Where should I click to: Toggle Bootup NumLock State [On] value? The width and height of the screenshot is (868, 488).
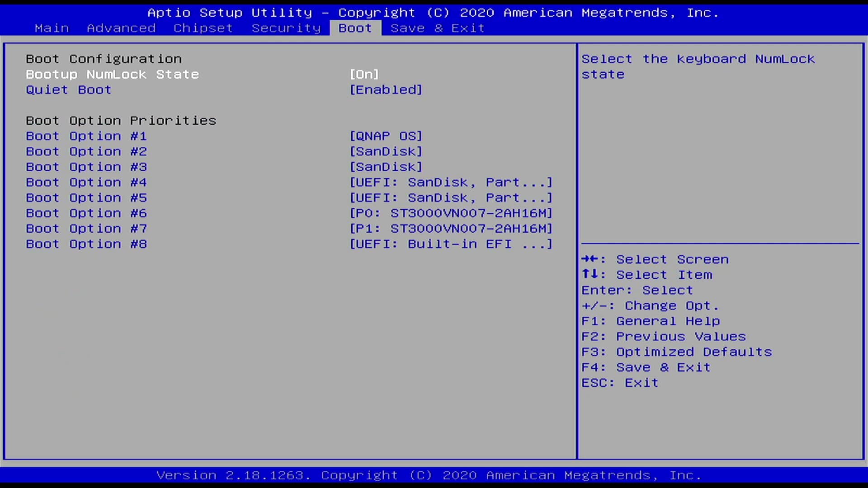[364, 74]
